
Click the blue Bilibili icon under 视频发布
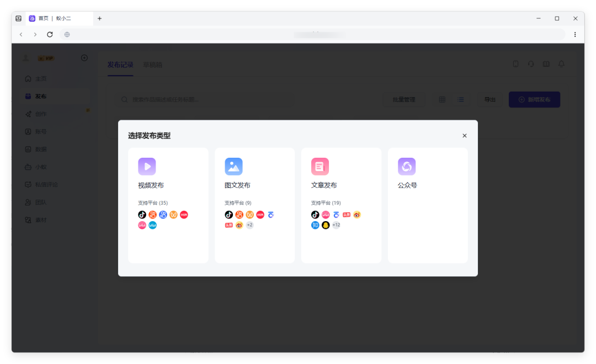pos(152,225)
